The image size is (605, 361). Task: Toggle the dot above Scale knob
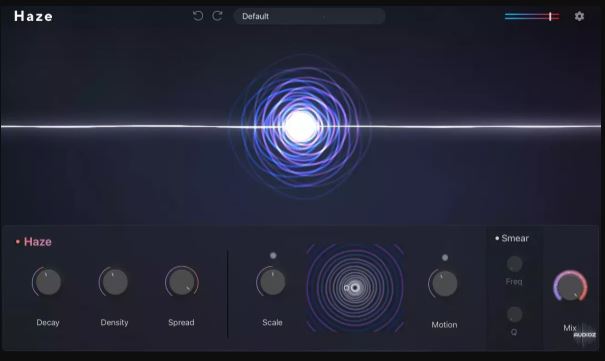273,255
